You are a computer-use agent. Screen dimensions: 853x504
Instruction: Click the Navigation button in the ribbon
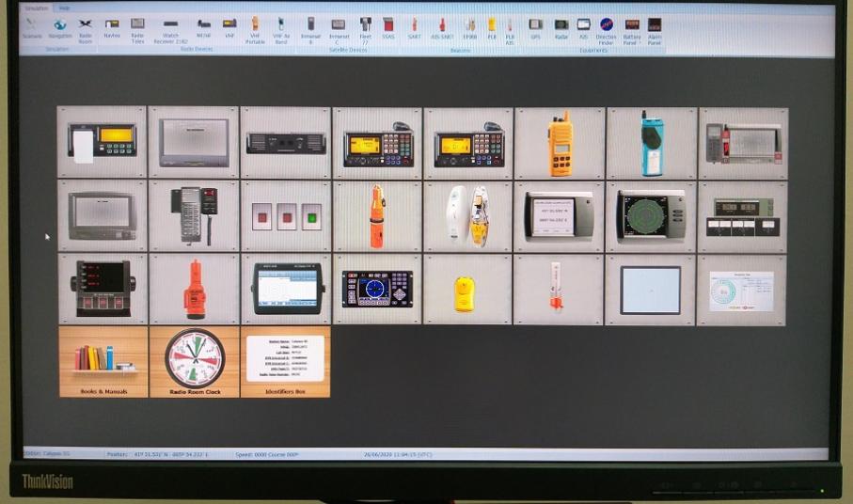pos(60,27)
